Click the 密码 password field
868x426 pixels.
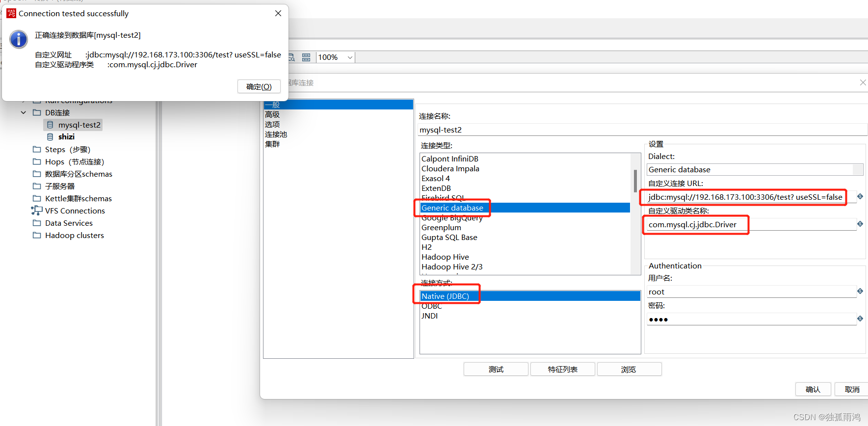point(751,319)
